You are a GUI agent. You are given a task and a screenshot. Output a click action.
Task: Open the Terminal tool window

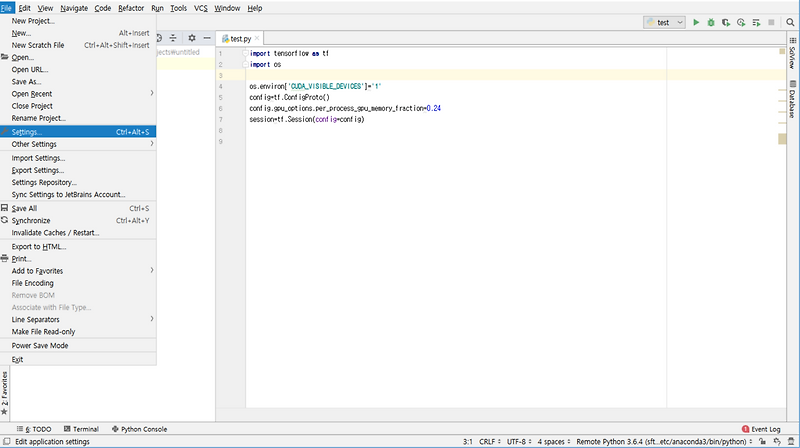81,429
